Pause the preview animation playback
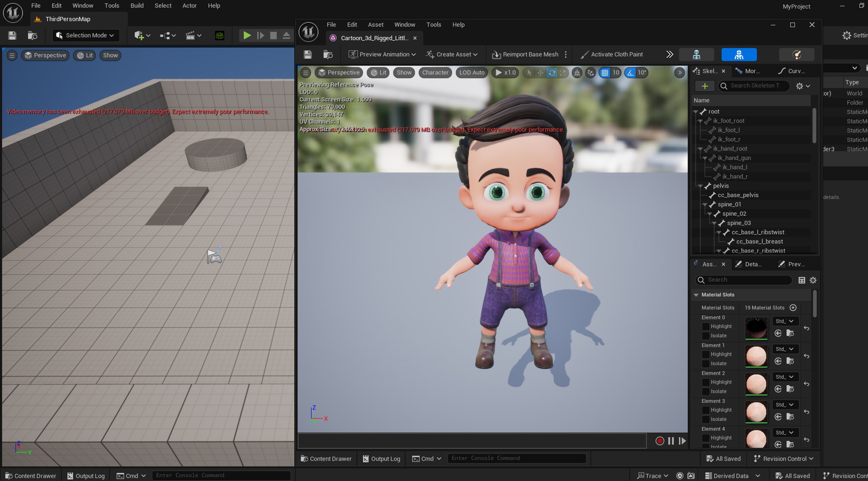 (x=671, y=441)
